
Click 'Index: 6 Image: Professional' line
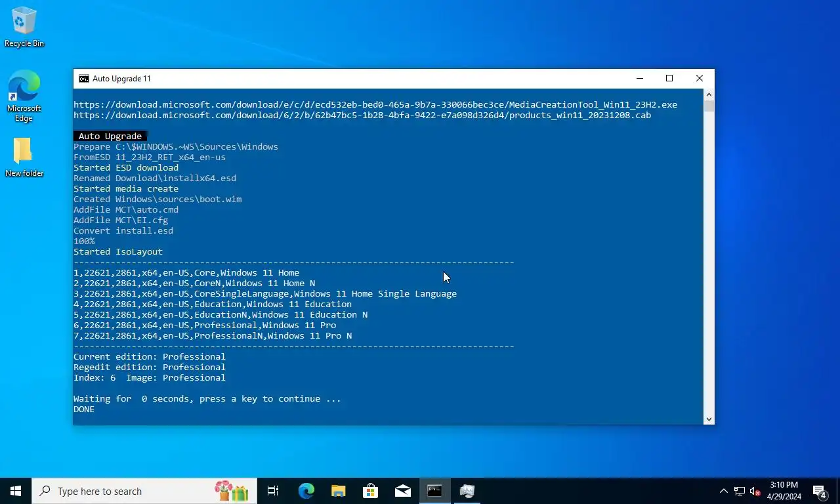pos(150,377)
